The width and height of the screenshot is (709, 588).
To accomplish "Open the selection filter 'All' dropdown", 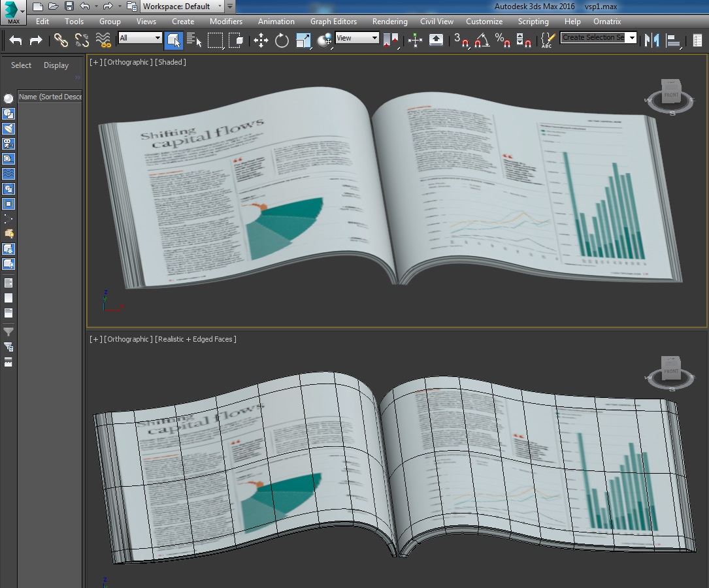I will point(140,38).
